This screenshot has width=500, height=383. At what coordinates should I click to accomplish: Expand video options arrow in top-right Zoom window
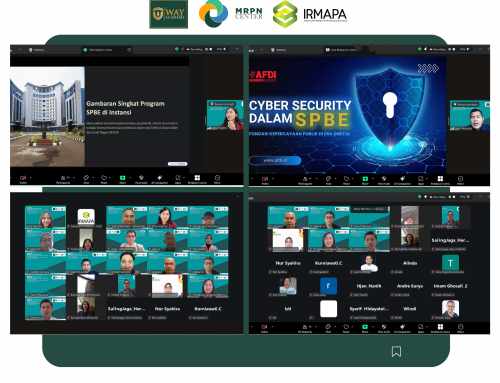pos(273,179)
